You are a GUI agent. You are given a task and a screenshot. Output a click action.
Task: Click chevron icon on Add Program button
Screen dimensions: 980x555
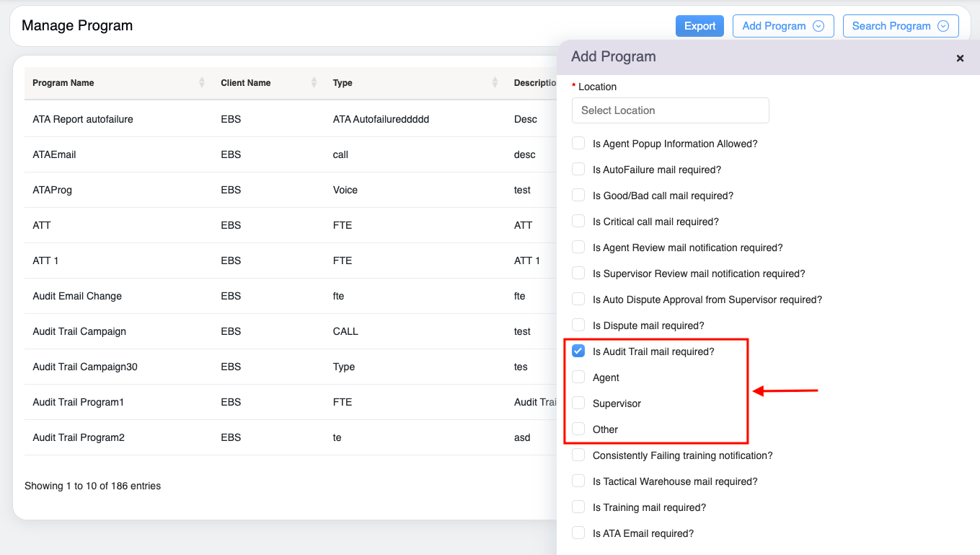(818, 26)
